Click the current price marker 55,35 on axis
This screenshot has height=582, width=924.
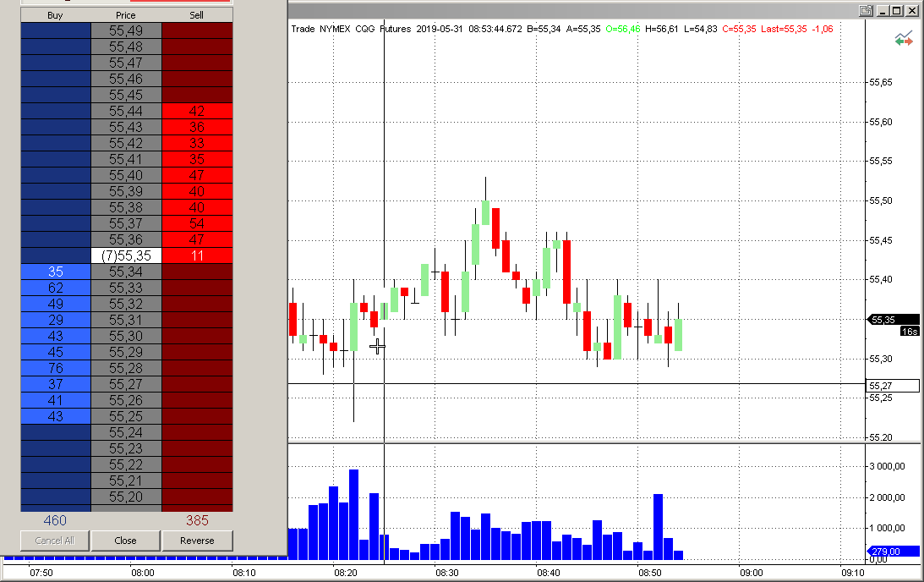(x=892, y=320)
